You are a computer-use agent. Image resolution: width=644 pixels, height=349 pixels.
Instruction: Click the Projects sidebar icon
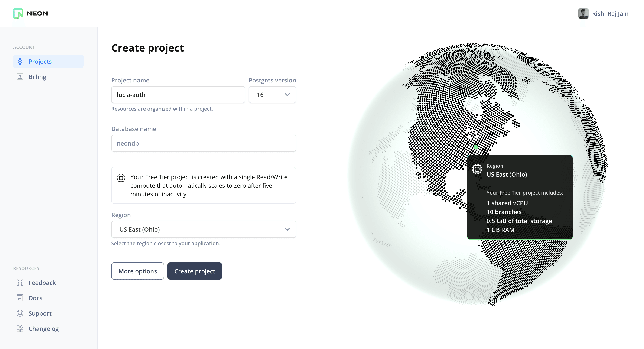tap(20, 62)
